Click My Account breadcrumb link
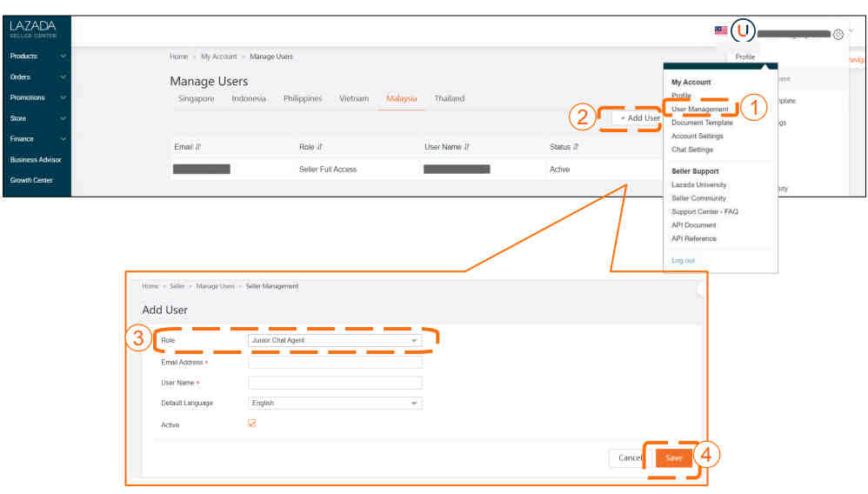868x494 pixels. pos(218,57)
